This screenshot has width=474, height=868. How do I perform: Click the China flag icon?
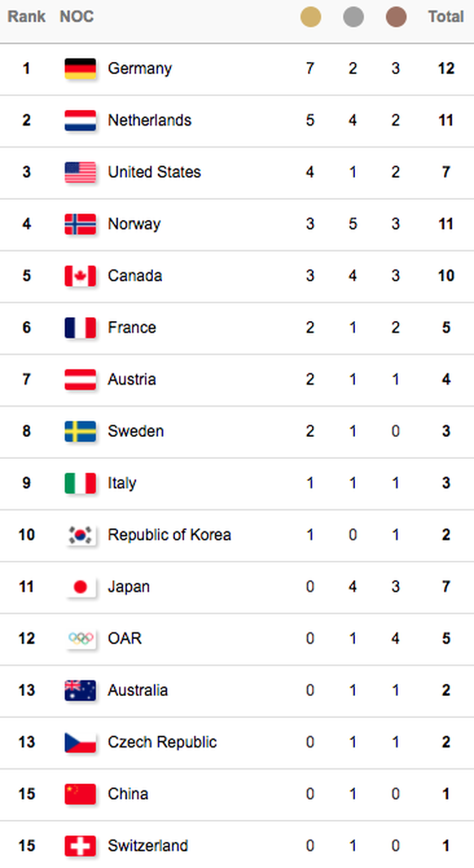coord(80,794)
